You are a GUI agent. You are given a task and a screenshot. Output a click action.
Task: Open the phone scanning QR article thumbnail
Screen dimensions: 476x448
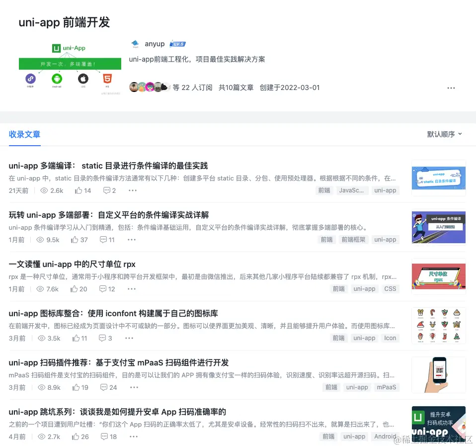click(x=439, y=375)
